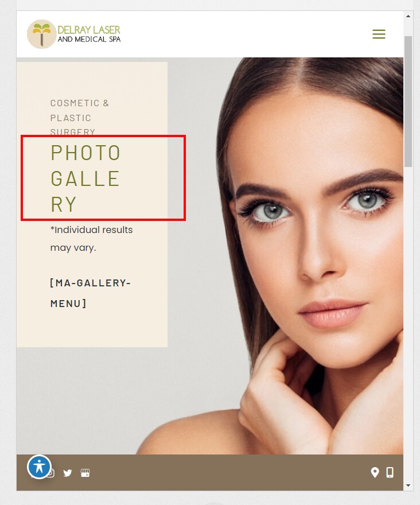This screenshot has height=505, width=420.
Task: Open the accessibility options widget
Action: pyautogui.click(x=39, y=467)
